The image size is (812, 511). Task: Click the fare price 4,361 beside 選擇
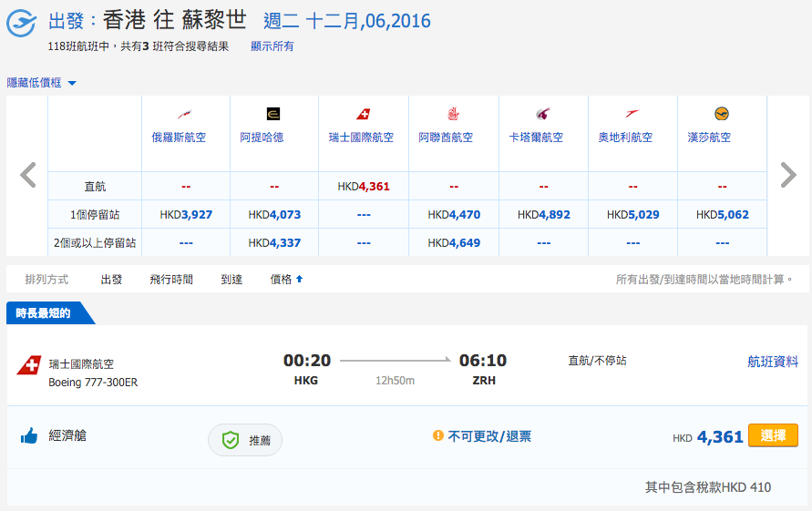point(720,437)
